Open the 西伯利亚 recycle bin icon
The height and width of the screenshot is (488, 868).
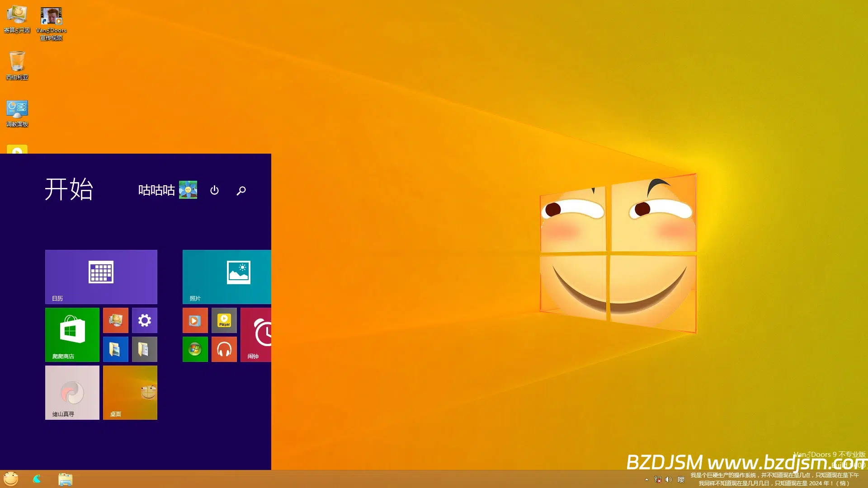pyautogui.click(x=17, y=66)
